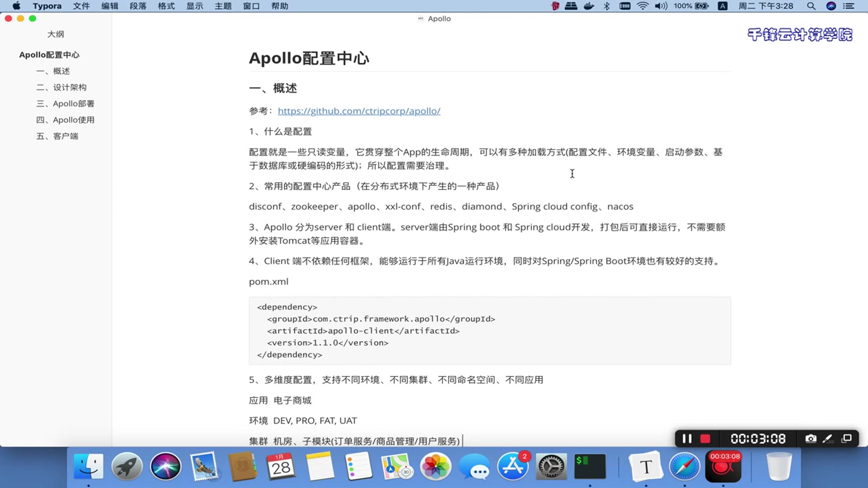Click the Docker whale menu bar icon
Viewport: 868px width, 488px height.
(589, 6)
